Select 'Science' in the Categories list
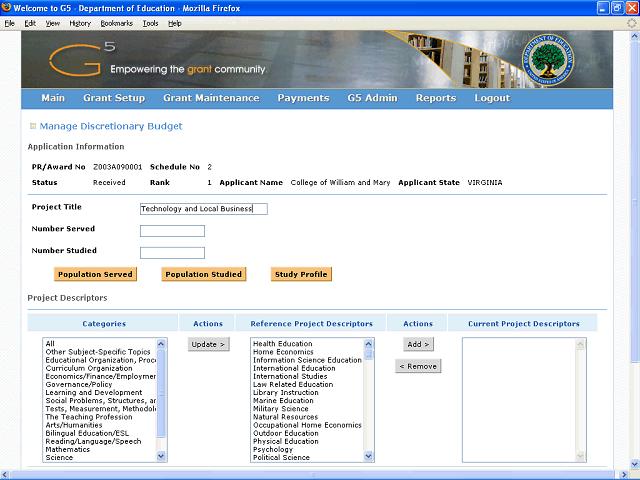Image resolution: width=640 pixels, height=480 pixels. [x=59, y=458]
